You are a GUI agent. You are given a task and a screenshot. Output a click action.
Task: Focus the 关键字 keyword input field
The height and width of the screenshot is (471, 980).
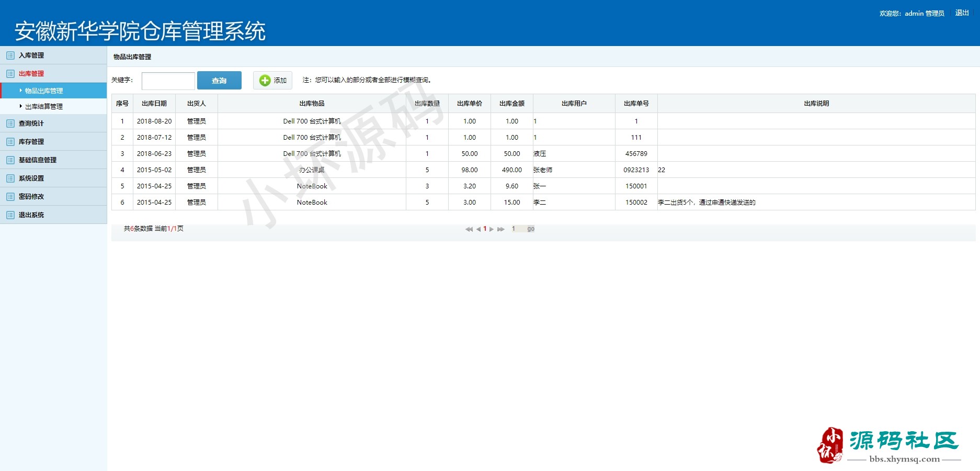click(x=168, y=81)
